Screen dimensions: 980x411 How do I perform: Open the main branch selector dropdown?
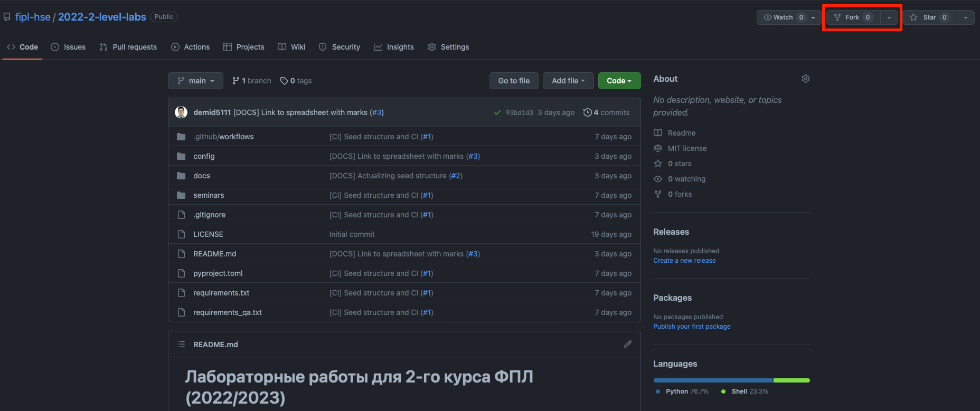pos(195,81)
